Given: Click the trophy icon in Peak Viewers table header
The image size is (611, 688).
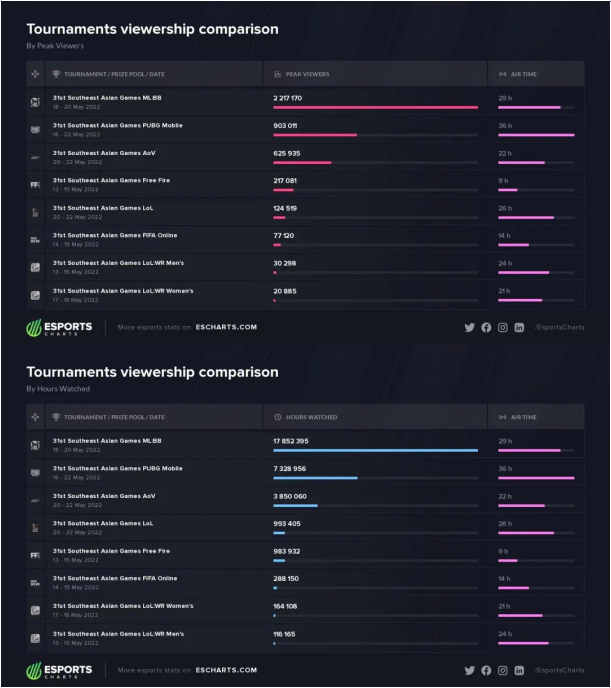Looking at the screenshot, I should coord(56,74).
